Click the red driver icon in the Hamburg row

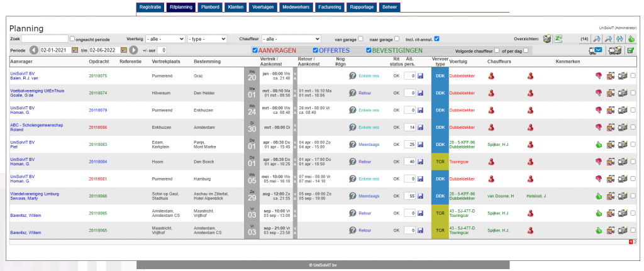[491, 179]
